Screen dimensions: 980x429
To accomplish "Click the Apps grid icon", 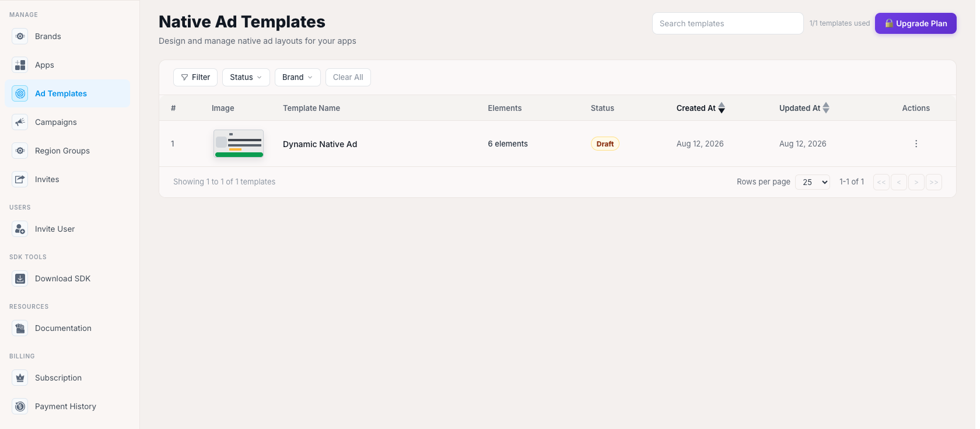I will [x=20, y=65].
